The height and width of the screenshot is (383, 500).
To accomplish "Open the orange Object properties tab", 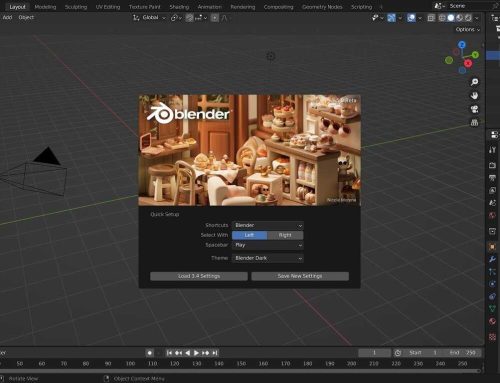I will [493, 247].
